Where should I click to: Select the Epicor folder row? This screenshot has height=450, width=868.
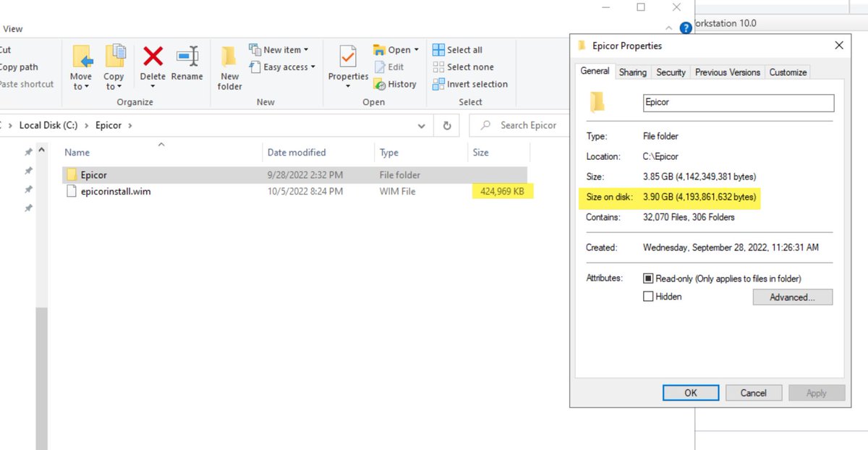(x=294, y=175)
